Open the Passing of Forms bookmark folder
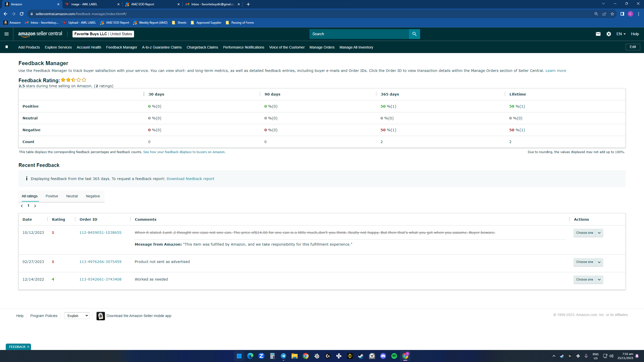The height and width of the screenshot is (362, 644). click(240, 23)
